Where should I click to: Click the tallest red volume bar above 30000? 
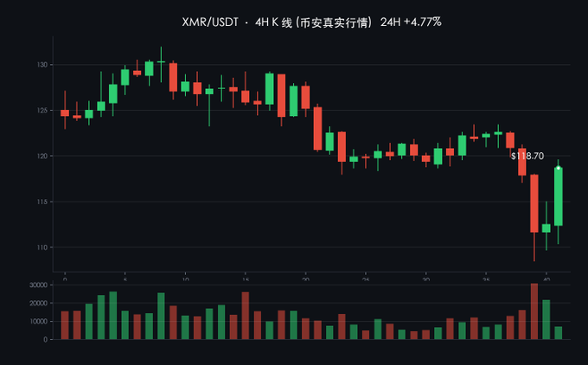pyautogui.click(x=534, y=311)
